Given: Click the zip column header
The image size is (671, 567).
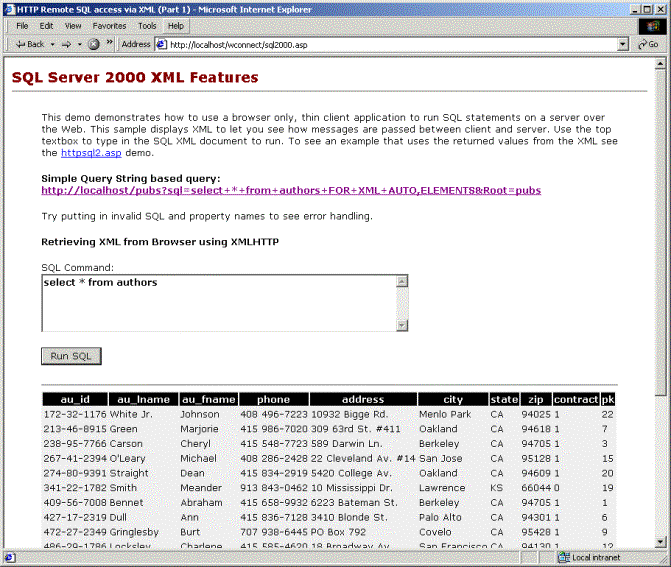Looking at the screenshot, I should 536,399.
